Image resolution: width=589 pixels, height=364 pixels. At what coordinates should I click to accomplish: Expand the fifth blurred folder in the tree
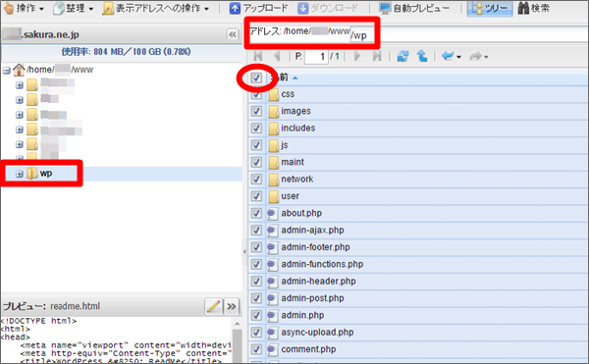click(20, 144)
